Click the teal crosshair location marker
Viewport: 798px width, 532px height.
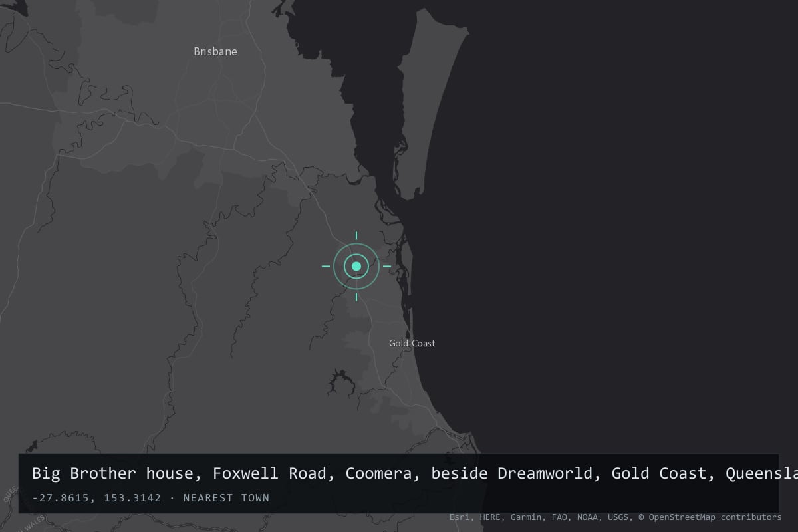[356, 266]
